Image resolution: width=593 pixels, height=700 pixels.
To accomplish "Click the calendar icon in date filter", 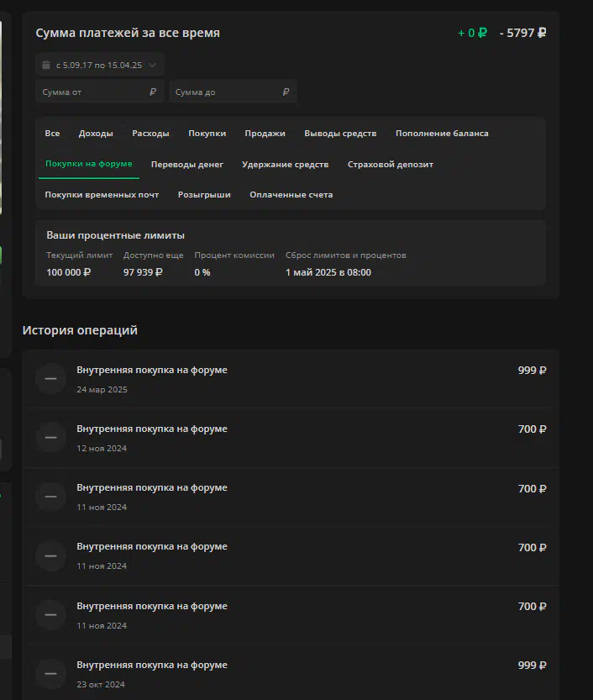I will tap(46, 66).
